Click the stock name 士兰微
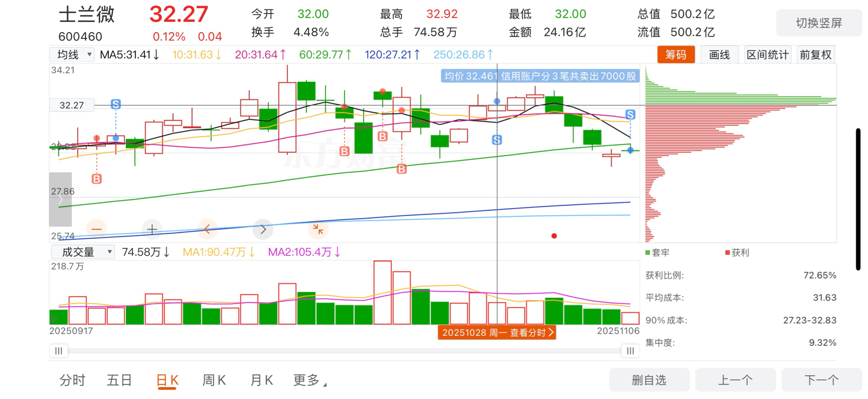Image resolution: width=868 pixels, height=399 pixels. 87,15
